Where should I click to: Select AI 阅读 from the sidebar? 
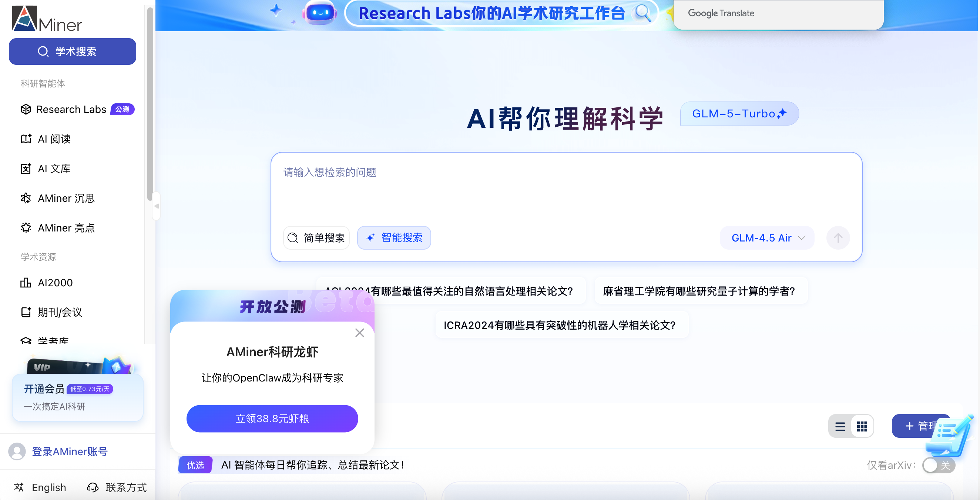(x=54, y=139)
